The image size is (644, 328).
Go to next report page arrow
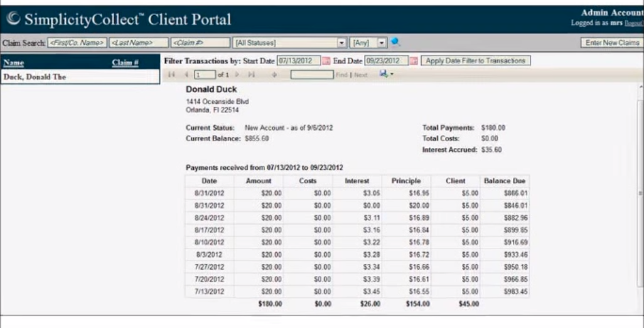tap(237, 74)
